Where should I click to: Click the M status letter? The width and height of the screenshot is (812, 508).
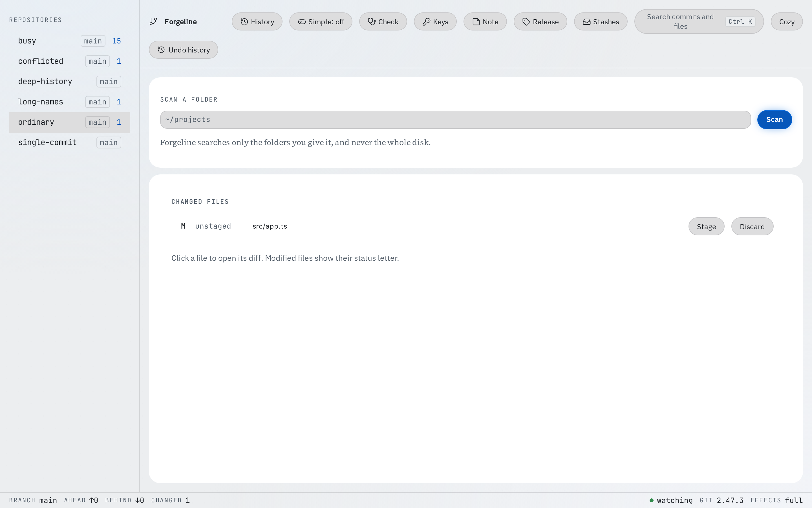coord(183,226)
